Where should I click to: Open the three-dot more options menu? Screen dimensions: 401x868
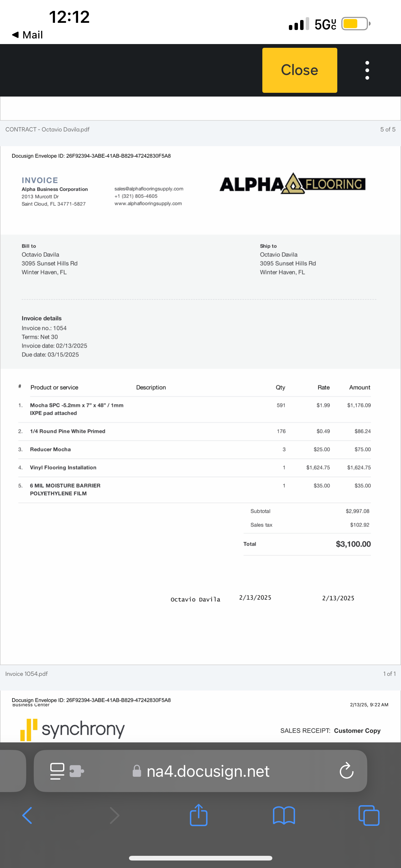(367, 70)
